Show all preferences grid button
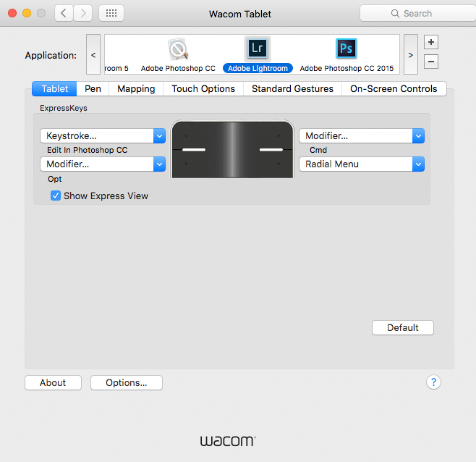 click(x=111, y=13)
